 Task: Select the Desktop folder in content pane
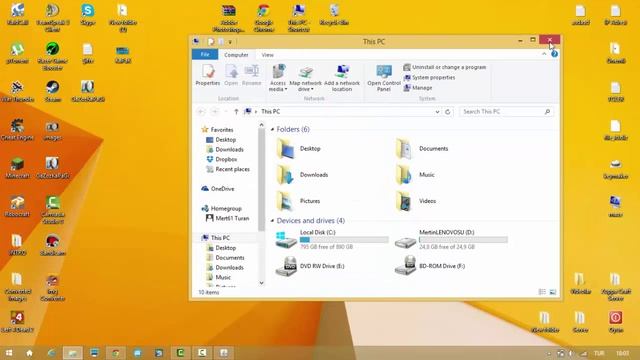pos(299,149)
